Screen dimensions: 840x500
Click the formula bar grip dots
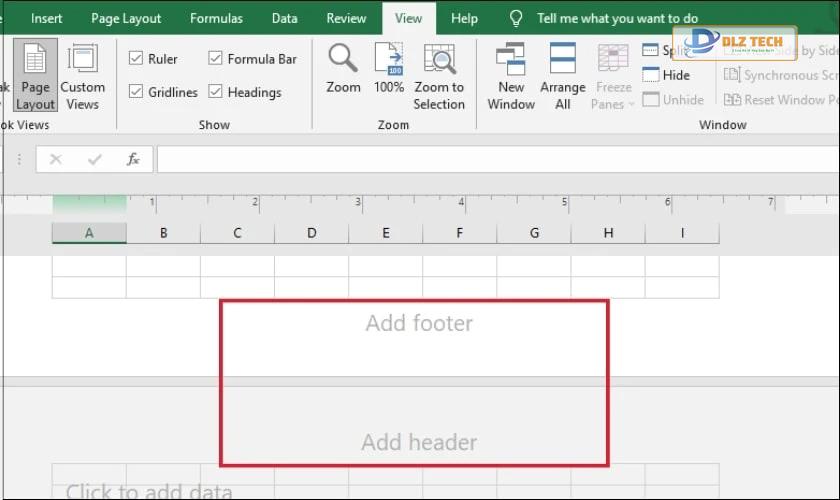pos(19,159)
